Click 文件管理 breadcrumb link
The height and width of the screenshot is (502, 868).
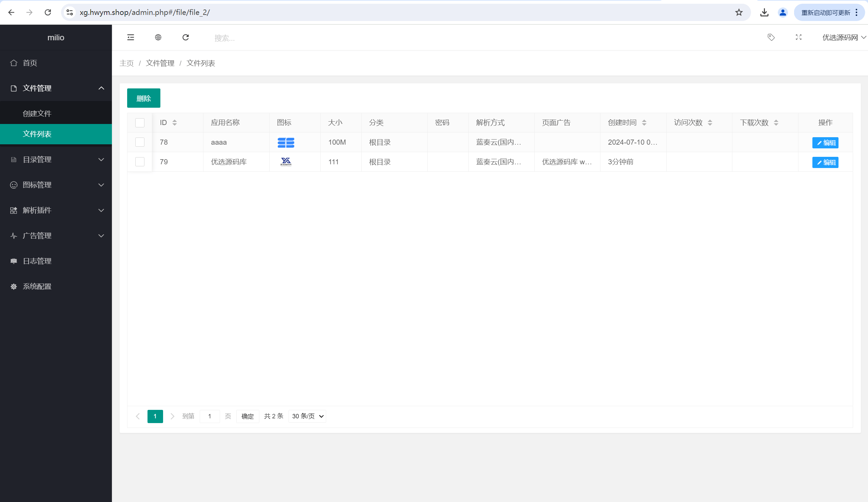tap(160, 63)
